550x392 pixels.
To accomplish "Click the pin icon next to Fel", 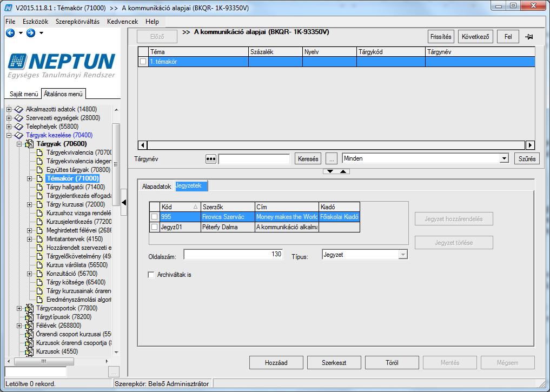I will [x=529, y=36].
